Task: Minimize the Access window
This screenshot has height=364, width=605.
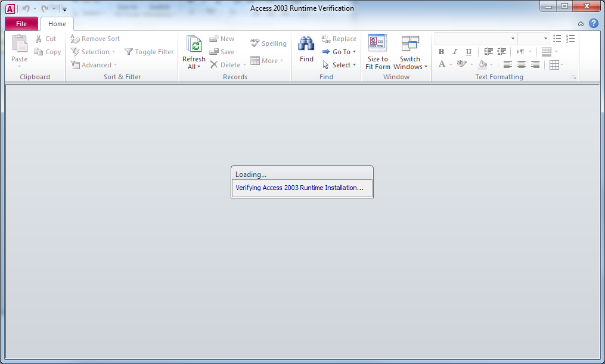Action: click(548, 7)
